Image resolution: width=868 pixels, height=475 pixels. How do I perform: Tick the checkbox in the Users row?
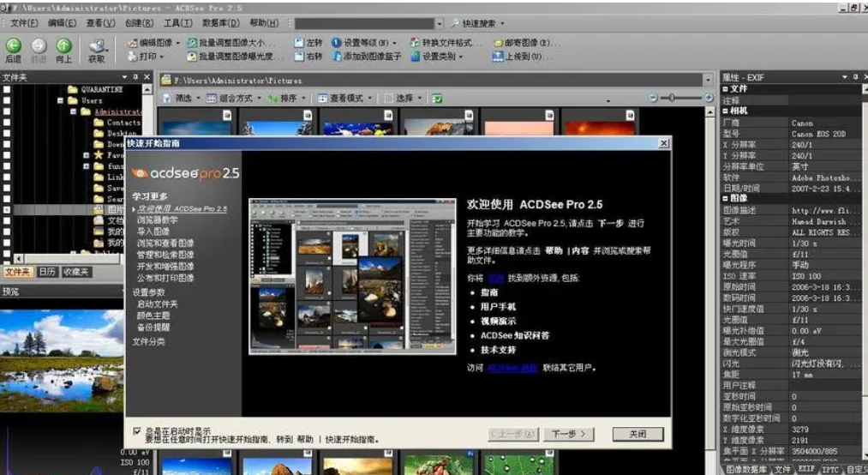[7, 100]
